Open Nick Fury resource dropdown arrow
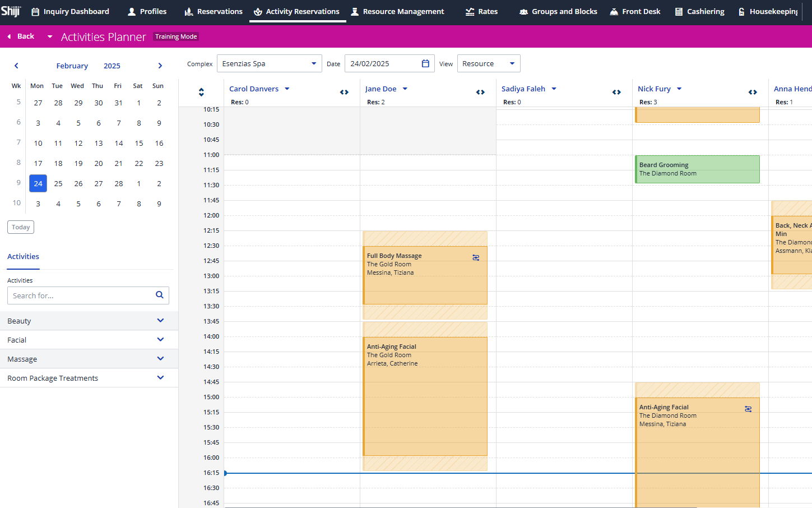812x508 pixels. click(679, 89)
